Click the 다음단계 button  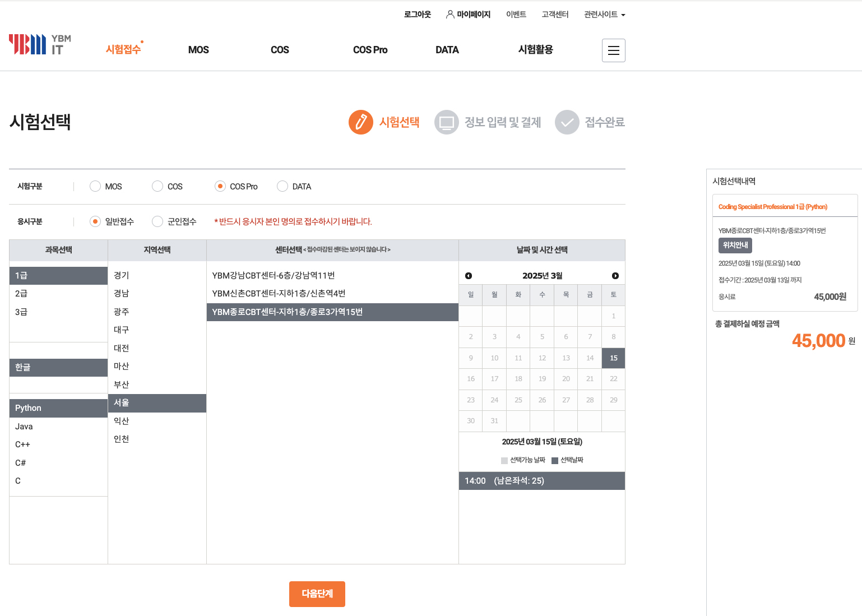[x=317, y=594]
